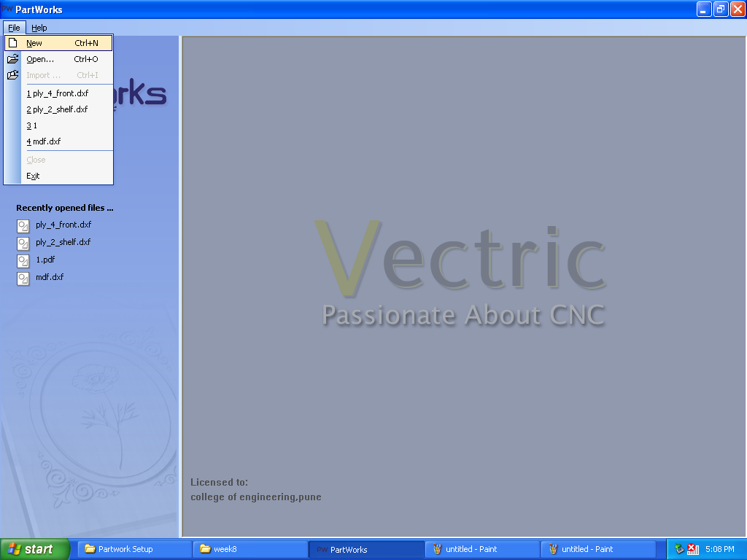
Task: Select recent file 2 ply_2_shelf.dxf in menu
Action: 58,109
